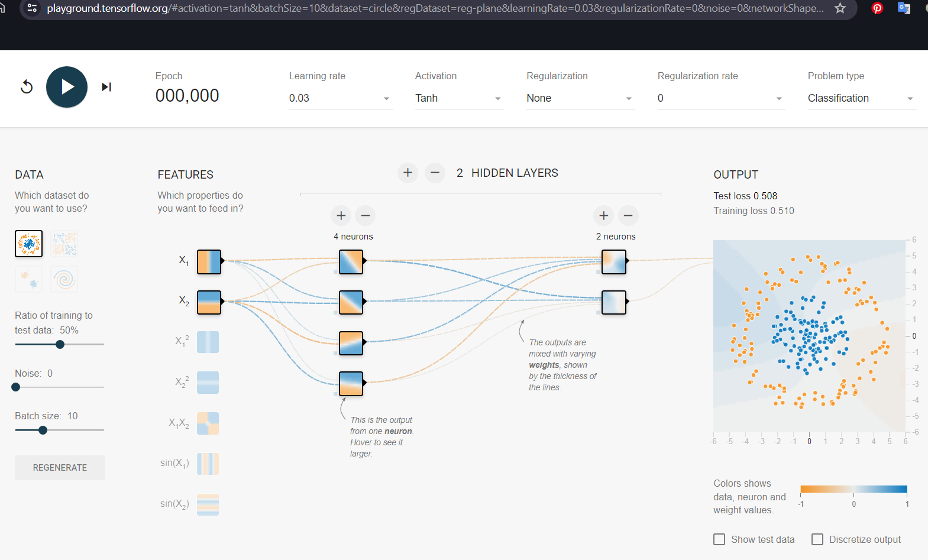Open the Regularization rate dropdown
The image size is (928, 560).
(x=721, y=98)
